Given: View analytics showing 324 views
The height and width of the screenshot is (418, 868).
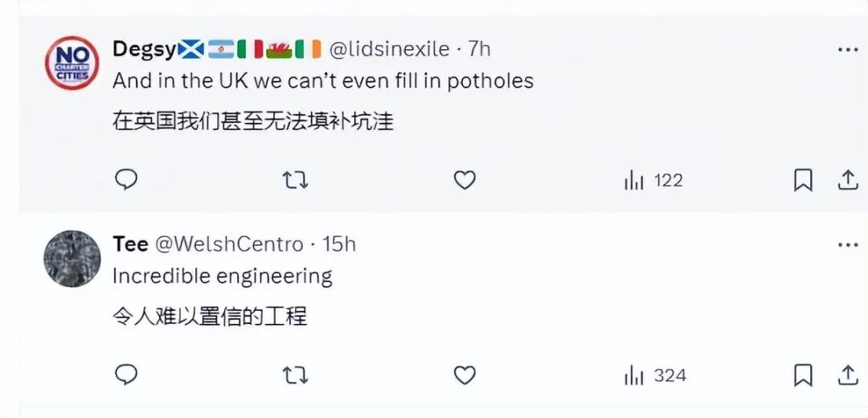Looking at the screenshot, I should 655,375.
